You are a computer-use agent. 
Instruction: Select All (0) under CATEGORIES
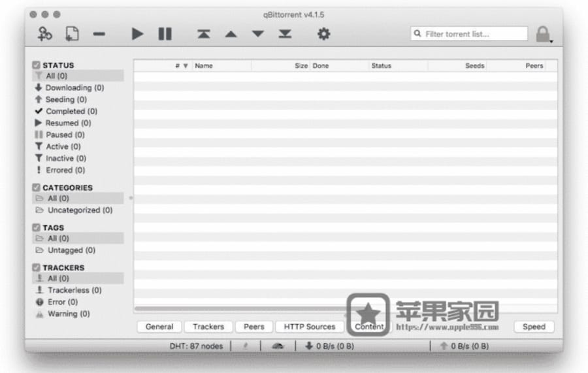(x=78, y=199)
